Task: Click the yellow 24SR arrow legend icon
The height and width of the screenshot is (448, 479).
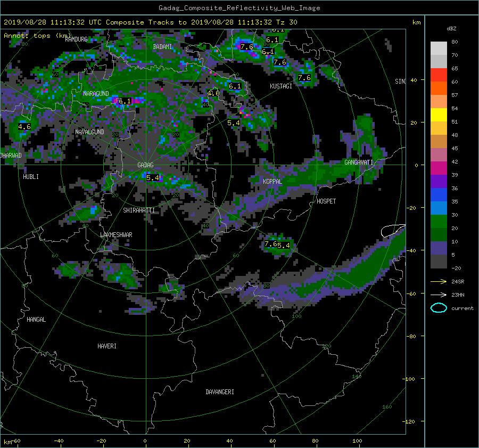Action: point(439,282)
